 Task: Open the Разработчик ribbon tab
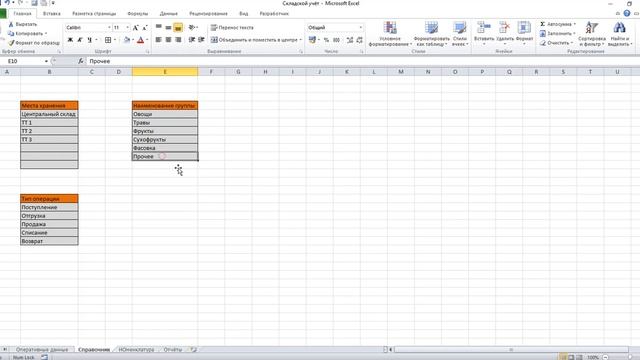click(x=274, y=13)
